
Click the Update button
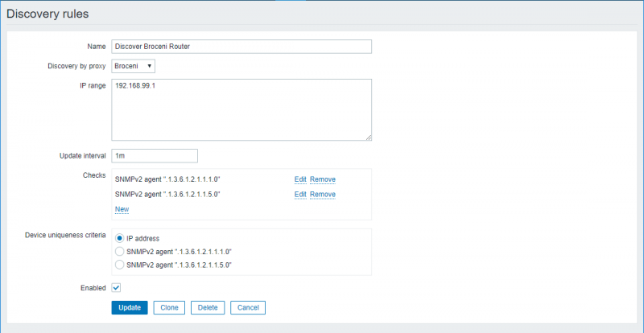coord(130,307)
